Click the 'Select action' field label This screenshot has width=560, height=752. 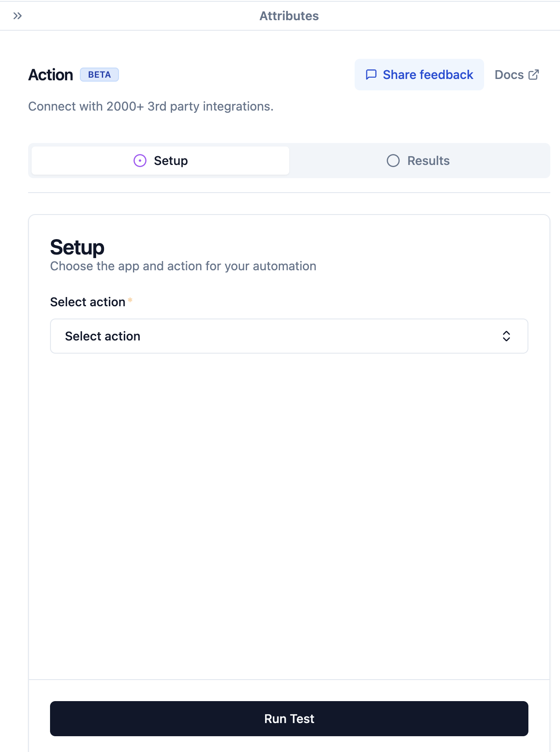(x=88, y=302)
